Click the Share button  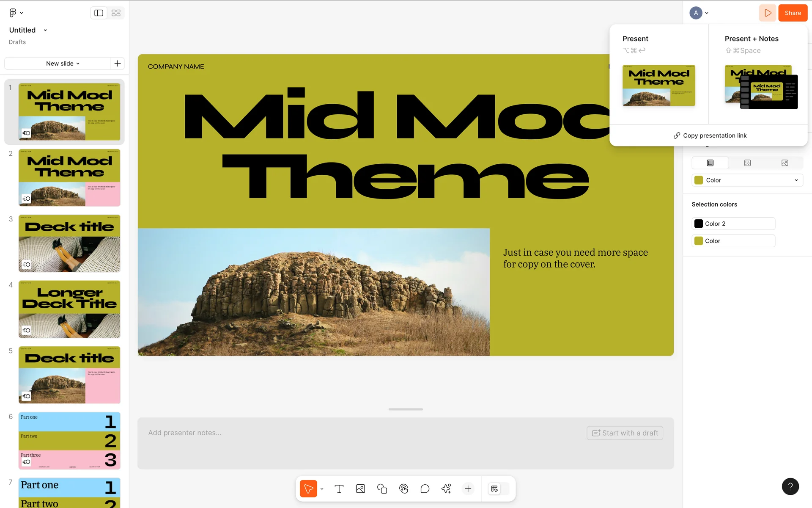pyautogui.click(x=793, y=13)
